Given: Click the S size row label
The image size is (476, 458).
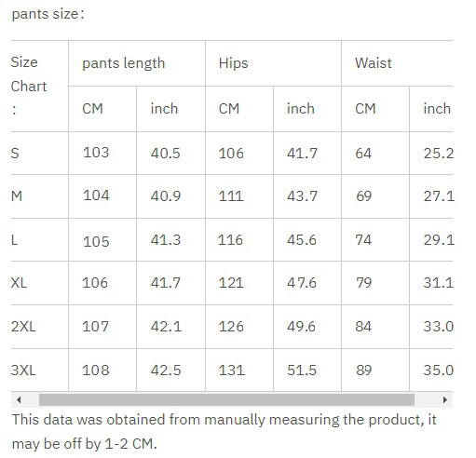Looking at the screenshot, I should [15, 153].
